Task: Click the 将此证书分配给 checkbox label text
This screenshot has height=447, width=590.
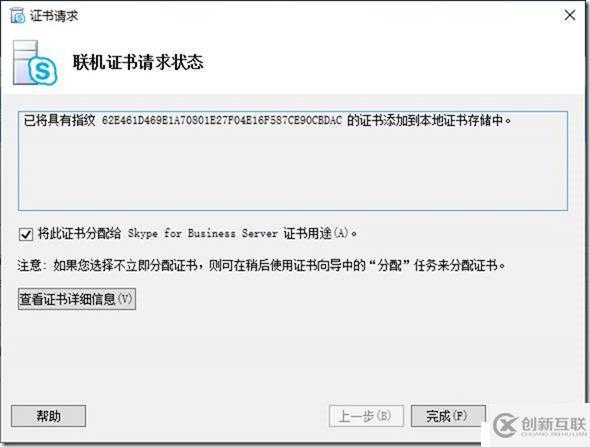Action: coord(79,234)
